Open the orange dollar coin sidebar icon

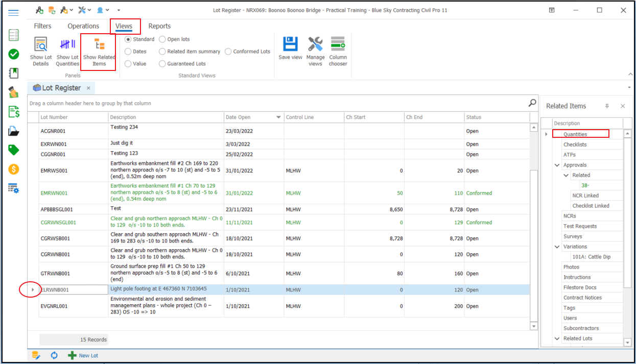(x=14, y=169)
